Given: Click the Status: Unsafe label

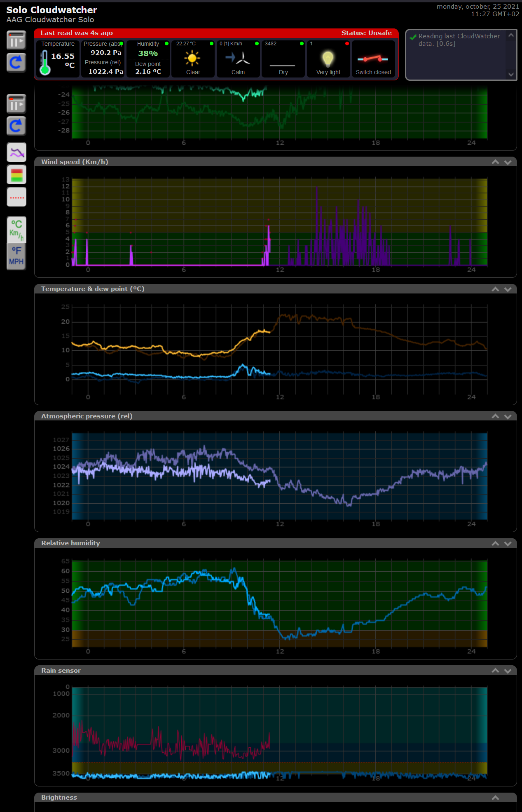Looking at the screenshot, I should click(366, 33).
